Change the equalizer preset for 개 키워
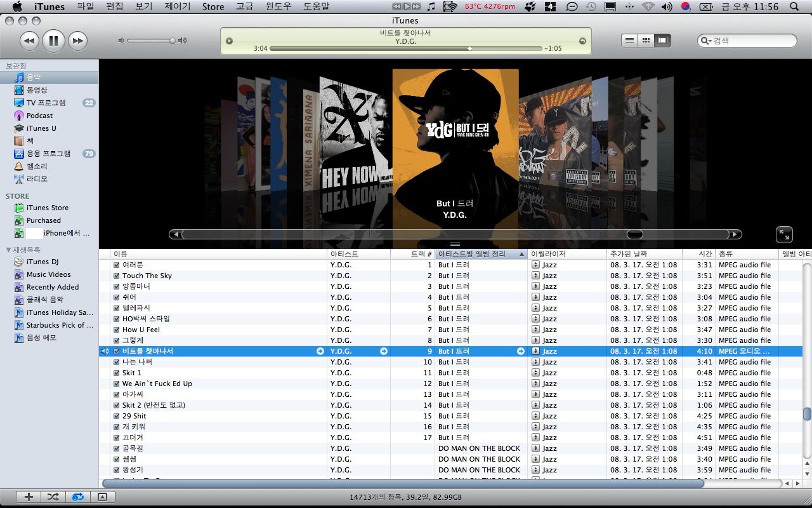This screenshot has height=508, width=812. click(535, 427)
